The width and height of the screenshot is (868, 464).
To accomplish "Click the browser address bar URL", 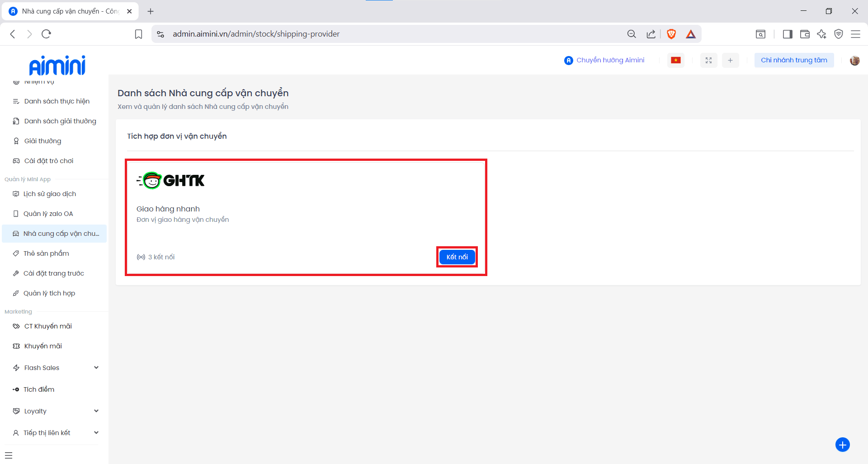I will (x=256, y=34).
